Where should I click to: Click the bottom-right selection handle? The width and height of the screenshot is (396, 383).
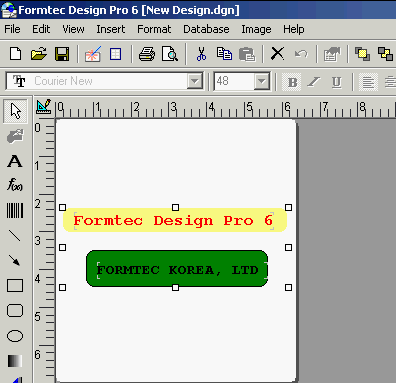tap(289, 287)
